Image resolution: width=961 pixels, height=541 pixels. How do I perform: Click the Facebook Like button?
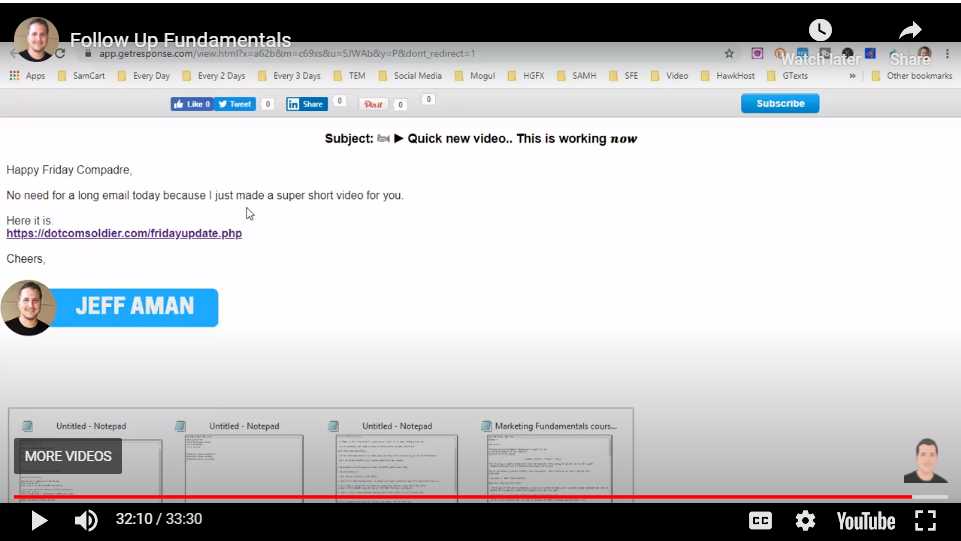(x=191, y=104)
